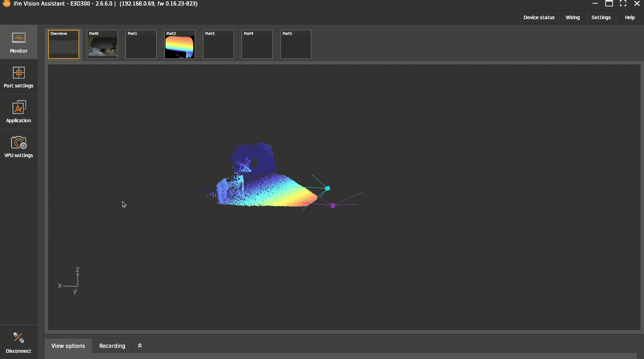Open VPU settings camera icon
644x359 pixels.
(18, 142)
